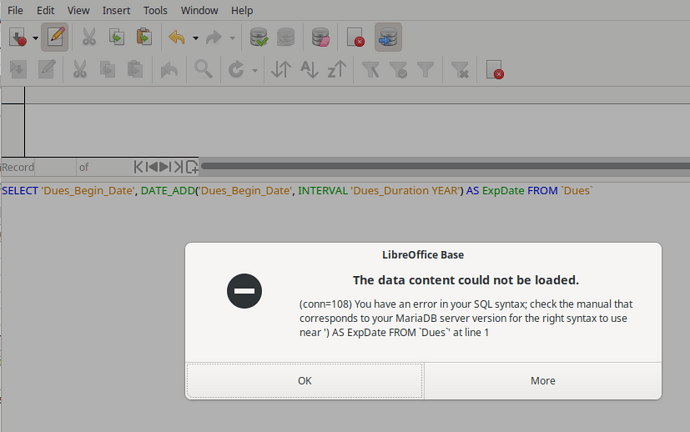Go to the last record
The width and height of the screenshot is (690, 432).
pos(178,167)
